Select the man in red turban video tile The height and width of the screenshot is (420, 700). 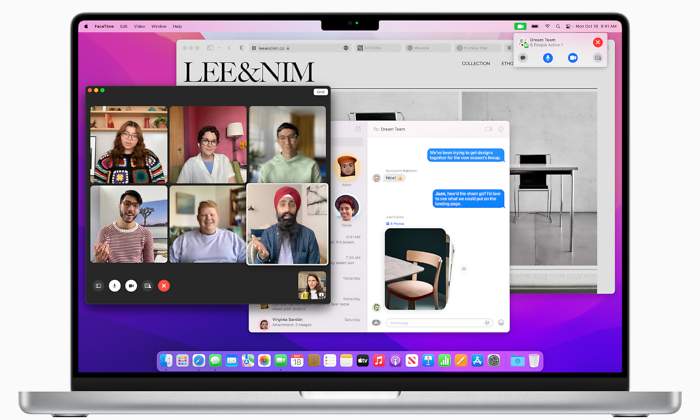(287, 224)
